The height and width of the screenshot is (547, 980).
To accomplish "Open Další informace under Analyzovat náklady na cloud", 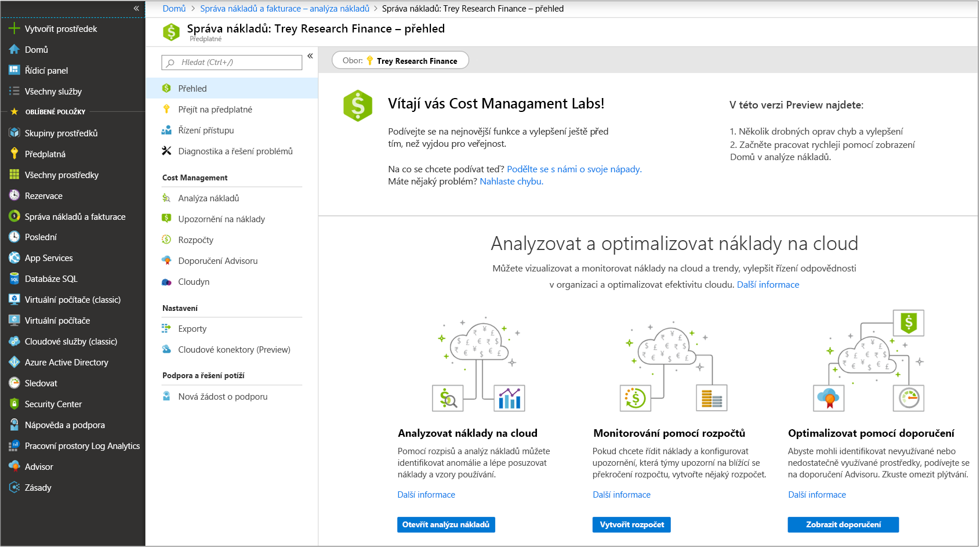I will click(426, 495).
